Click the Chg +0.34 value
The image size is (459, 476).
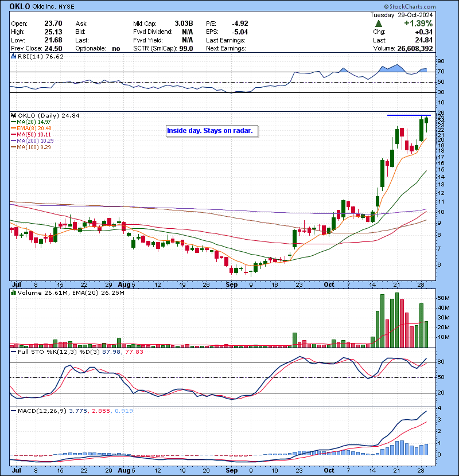click(424, 32)
